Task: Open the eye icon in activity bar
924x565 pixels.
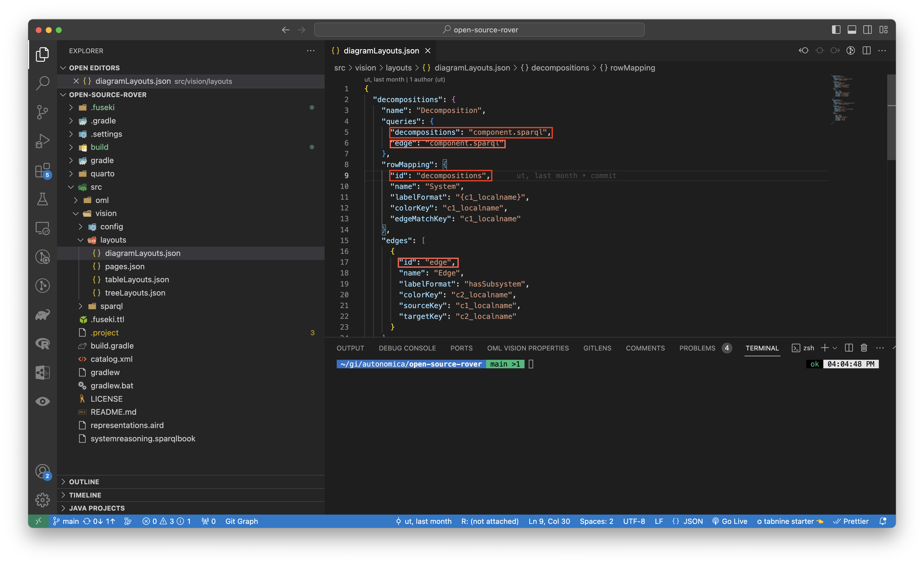Action: [42, 401]
